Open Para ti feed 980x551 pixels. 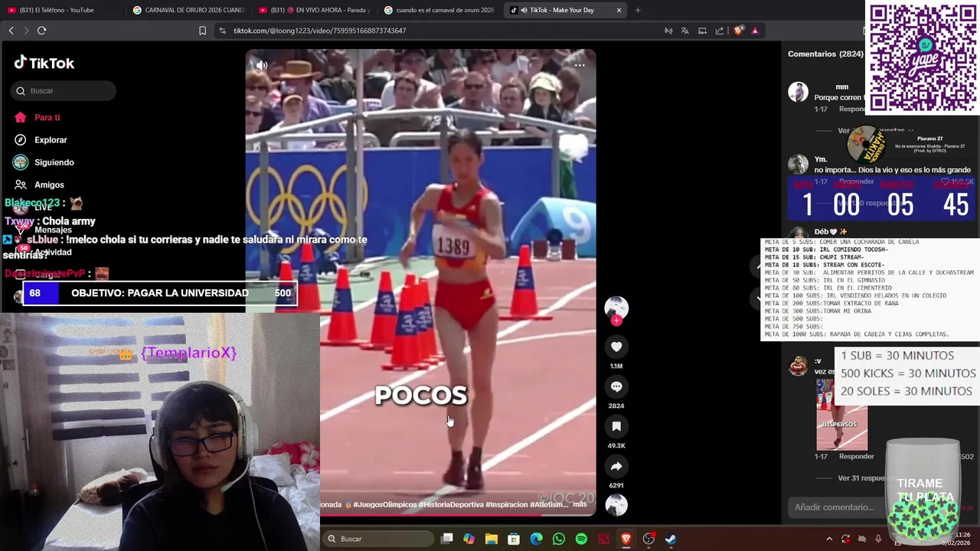(37, 118)
